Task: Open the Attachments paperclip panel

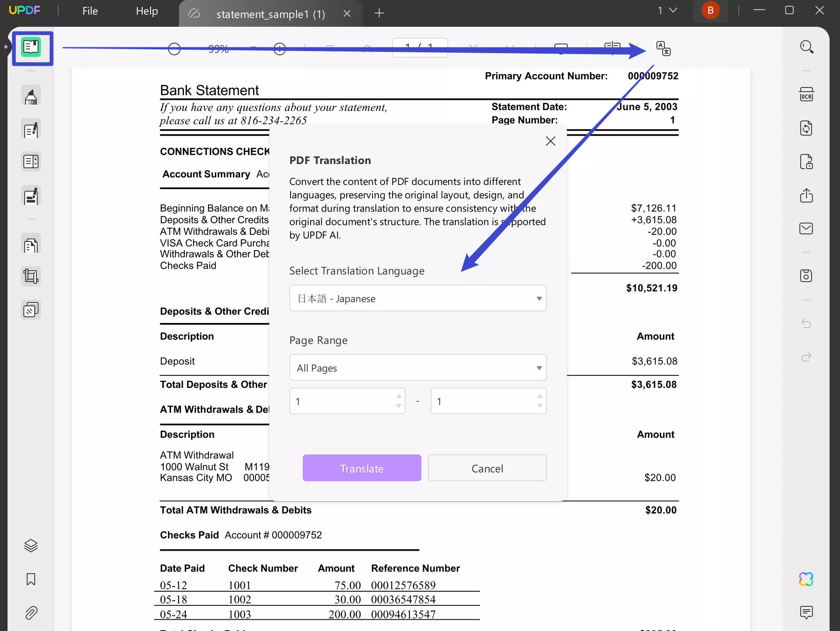Action: tap(31, 613)
